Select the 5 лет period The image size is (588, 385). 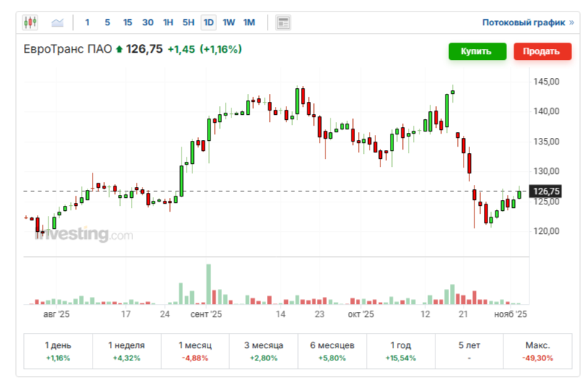(x=469, y=351)
